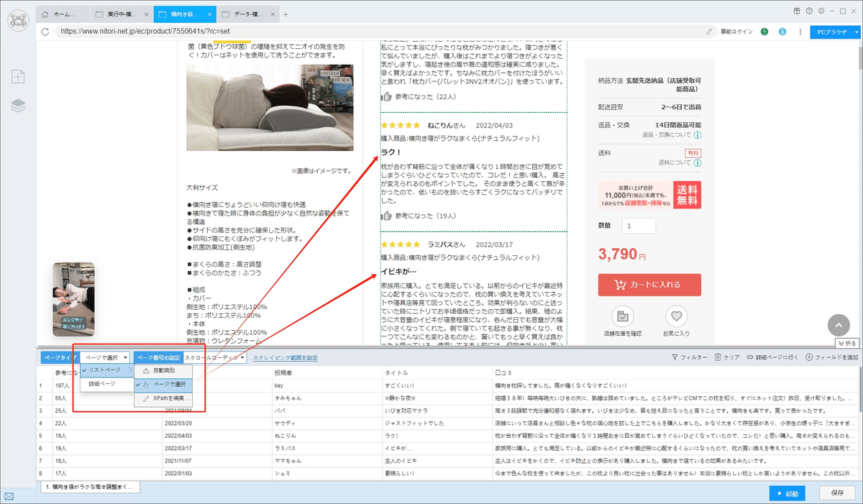Click the cell containing サウディ

(327, 423)
